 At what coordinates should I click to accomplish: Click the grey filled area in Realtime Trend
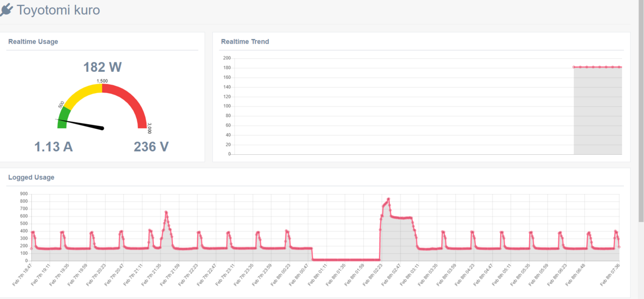(x=598, y=111)
